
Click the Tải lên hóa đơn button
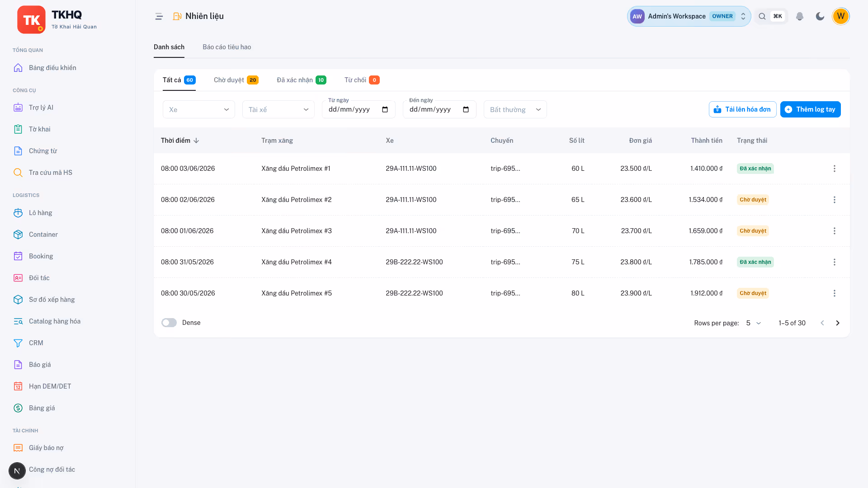click(x=742, y=109)
